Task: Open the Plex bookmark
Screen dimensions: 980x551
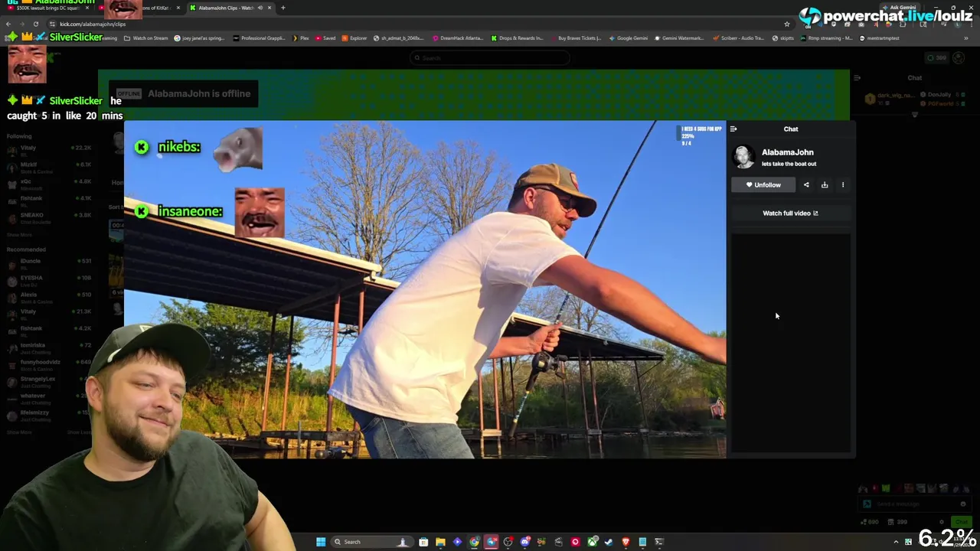Action: click(301, 38)
